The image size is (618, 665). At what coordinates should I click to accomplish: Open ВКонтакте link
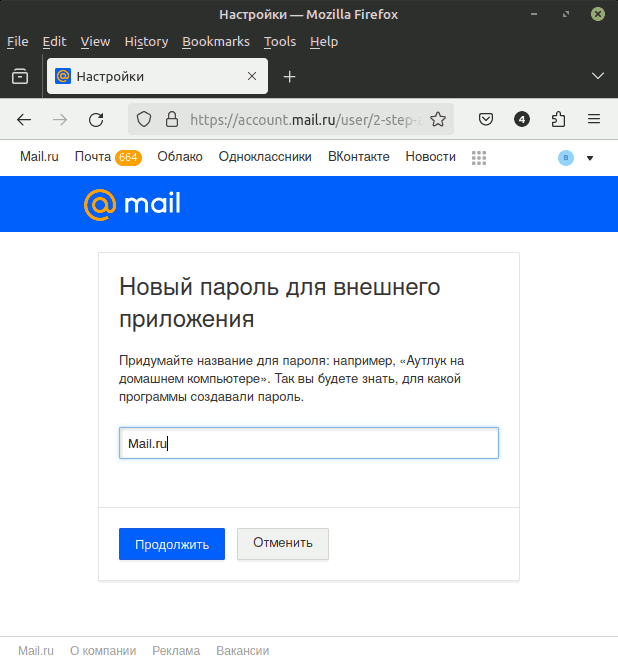359,157
